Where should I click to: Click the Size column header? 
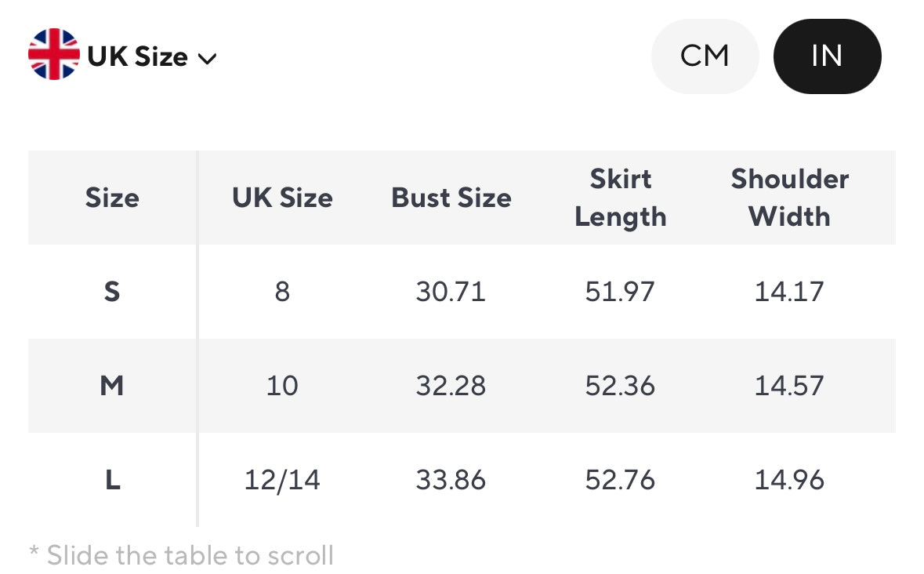112,198
